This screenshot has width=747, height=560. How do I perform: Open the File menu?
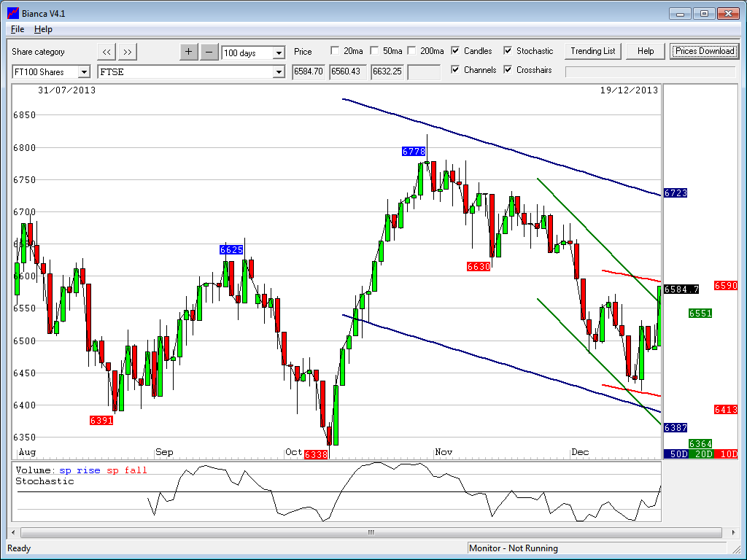18,29
